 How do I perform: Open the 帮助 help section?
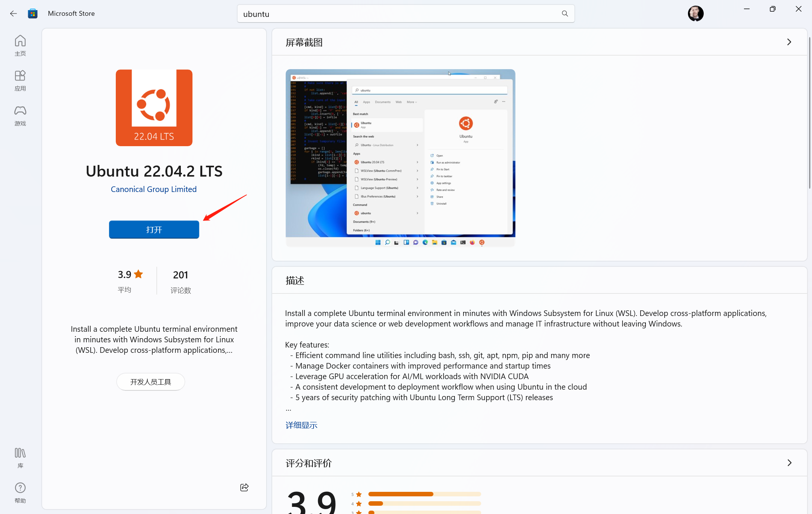click(20, 493)
